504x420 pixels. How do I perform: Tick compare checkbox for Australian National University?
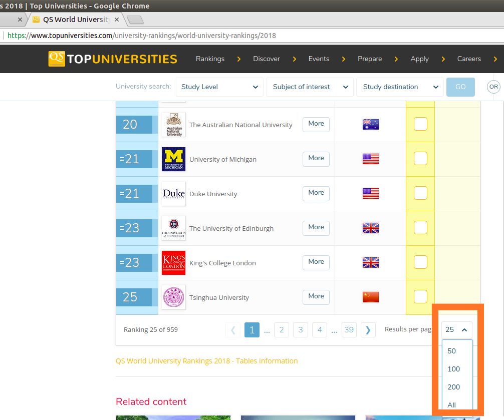[x=420, y=124]
